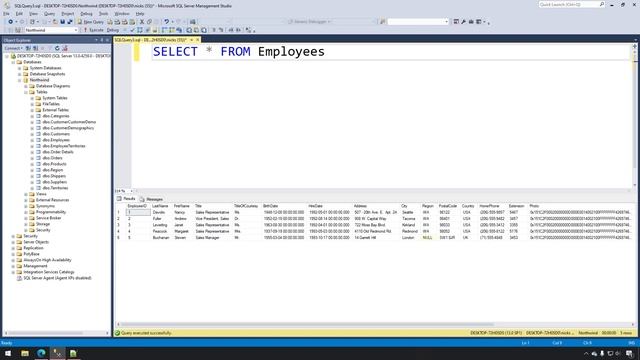Viewport: 640px width, 360px height.
Task: Collapse the Tables folder node
Action: [x=26, y=92]
